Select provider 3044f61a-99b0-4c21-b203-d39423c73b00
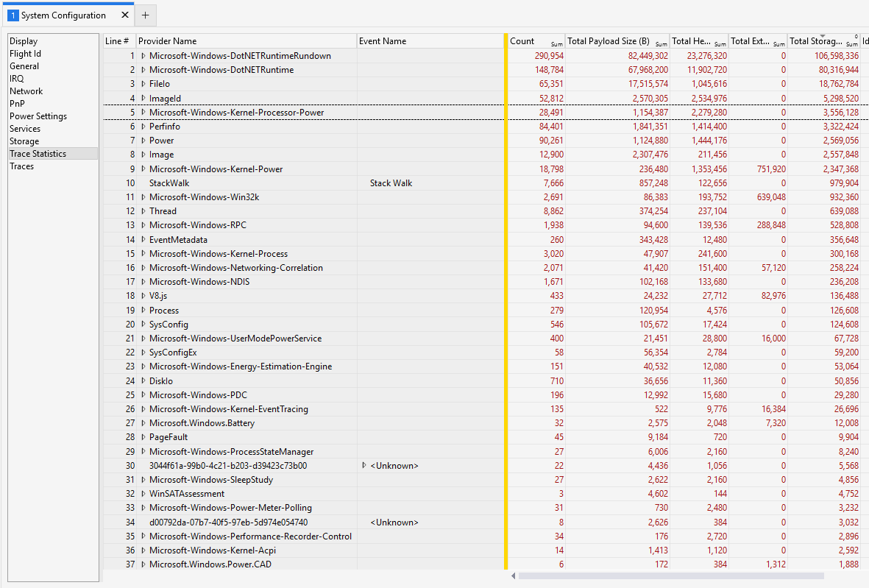Screen dimensions: 869x588 point(228,466)
